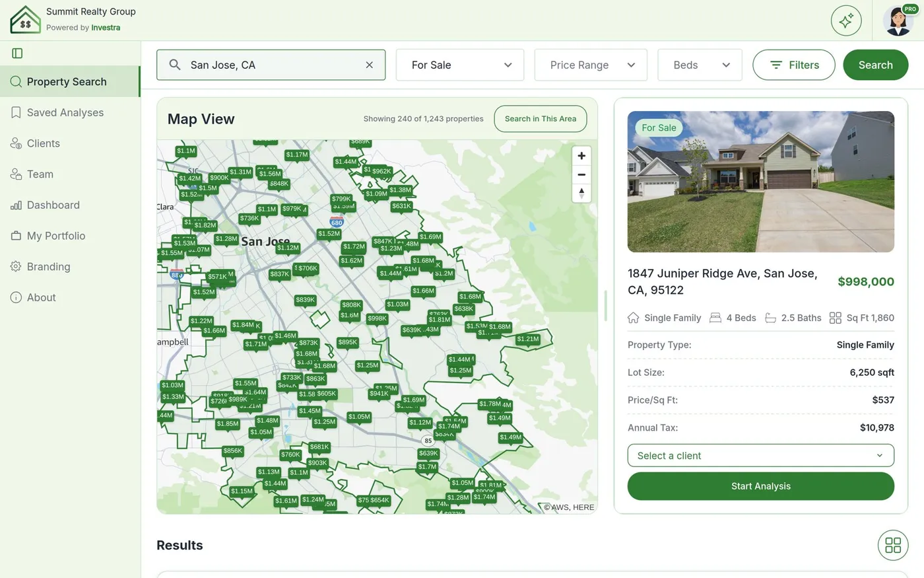This screenshot has height=578, width=924.
Task: Select the $998K map price marker
Action: point(377,318)
